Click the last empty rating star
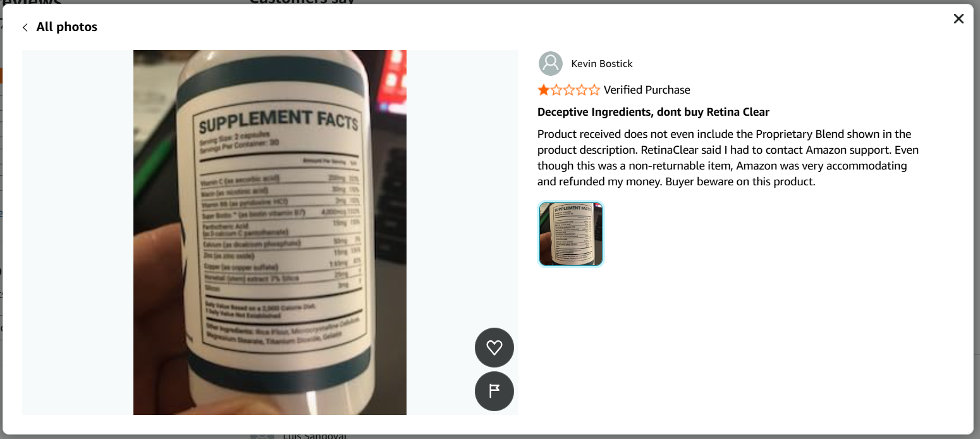This screenshot has height=439, width=980. click(x=594, y=90)
